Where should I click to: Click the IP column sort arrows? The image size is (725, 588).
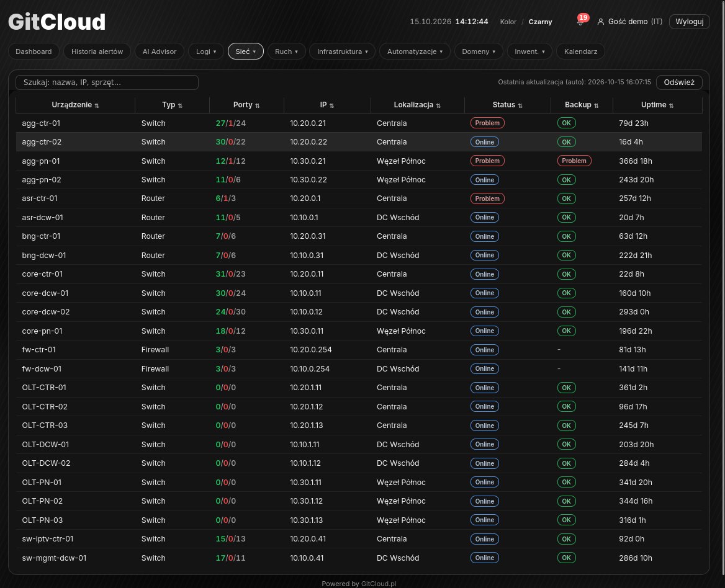pos(331,105)
